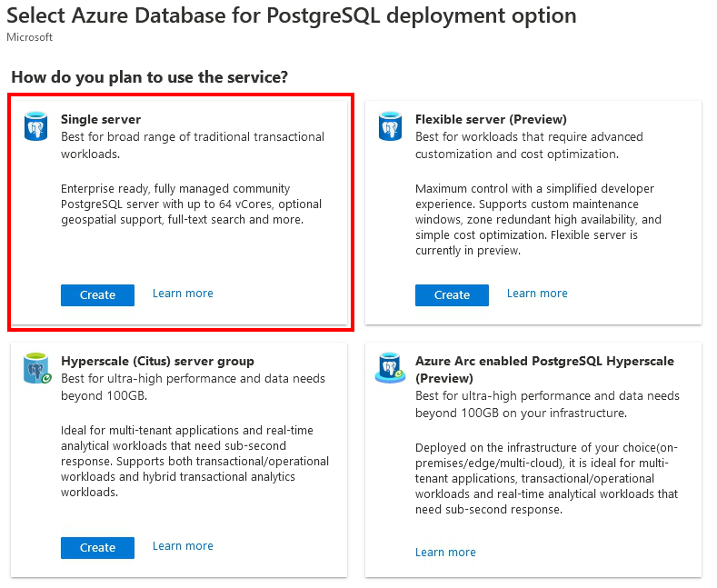The image size is (717, 588).
Task: Click the Single server "Enterprise ready" description
Action: (x=191, y=204)
